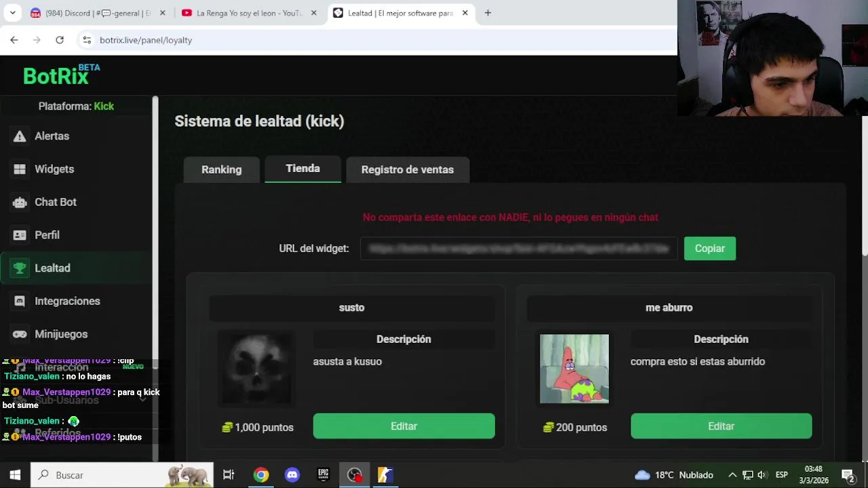The image size is (868, 488).
Task: Click the Sistema de lealtad (kick) heading
Action: 259,121
